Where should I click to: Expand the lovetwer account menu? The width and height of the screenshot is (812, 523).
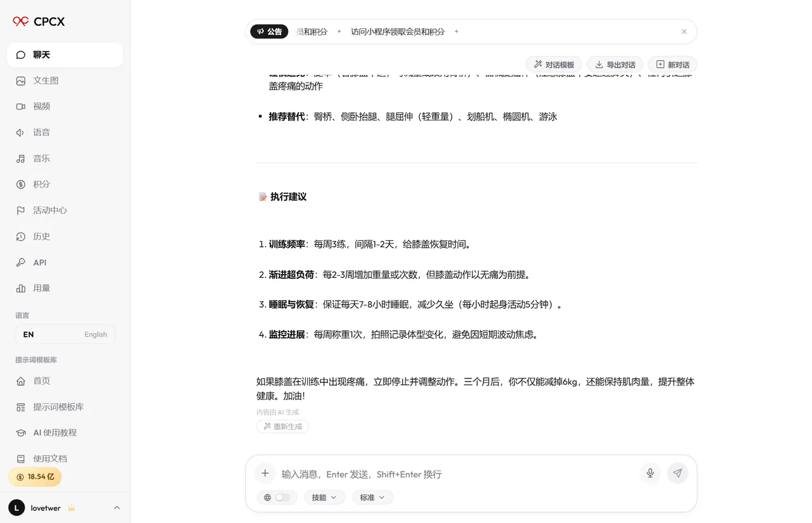click(65, 508)
